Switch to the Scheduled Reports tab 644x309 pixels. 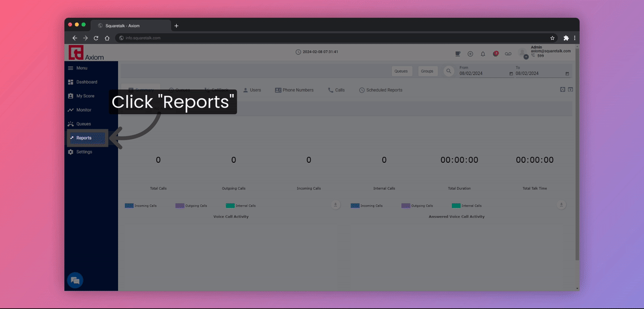[x=380, y=90]
